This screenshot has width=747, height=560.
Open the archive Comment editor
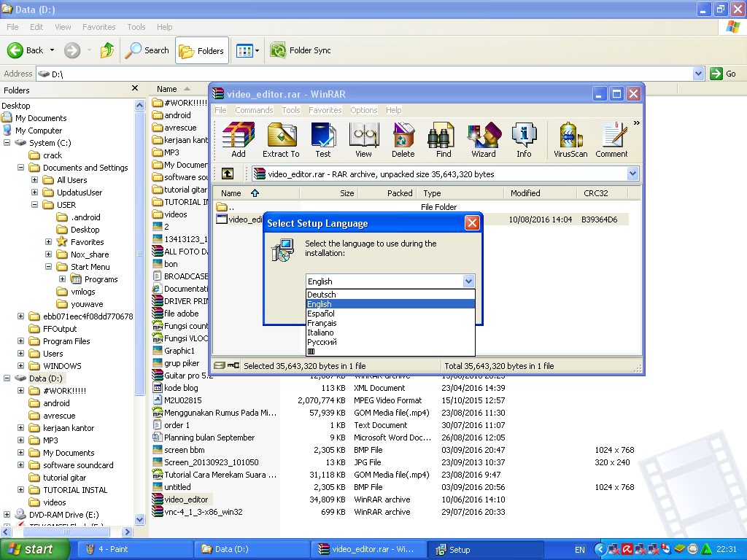613,139
